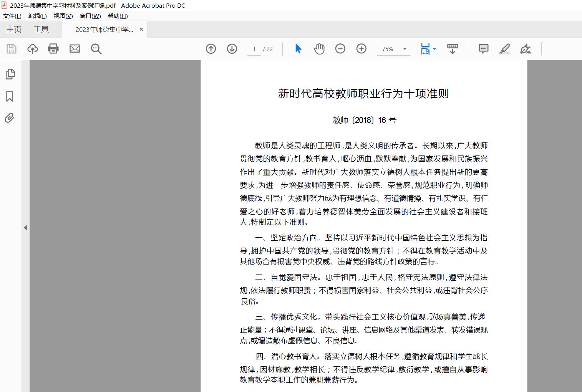Send file by email envelope icon
Screen dimensions: 582x392
[x=75, y=49]
